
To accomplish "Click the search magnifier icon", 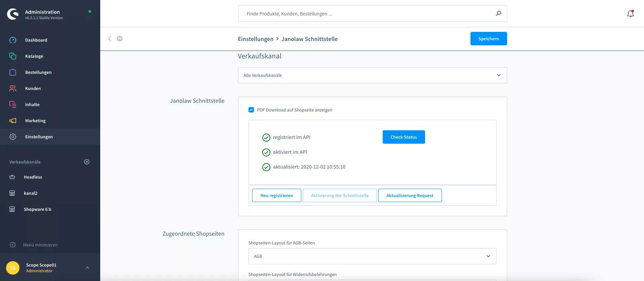I will 498,13.
